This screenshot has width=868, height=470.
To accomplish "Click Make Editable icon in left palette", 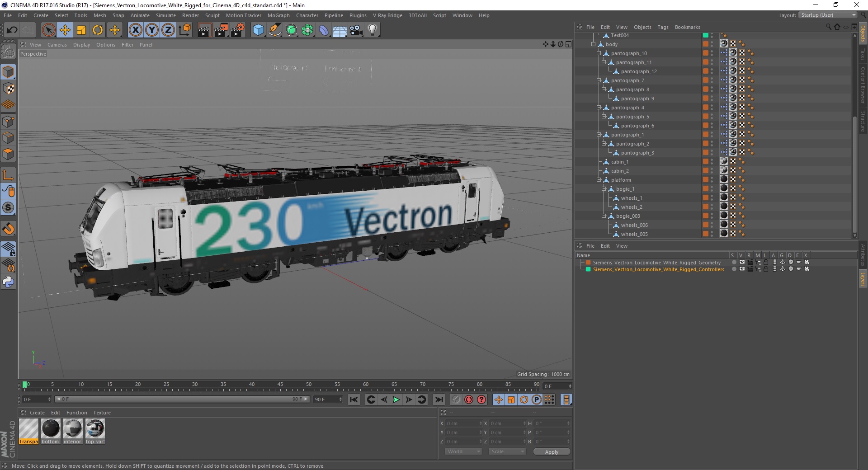I will 8,52.
